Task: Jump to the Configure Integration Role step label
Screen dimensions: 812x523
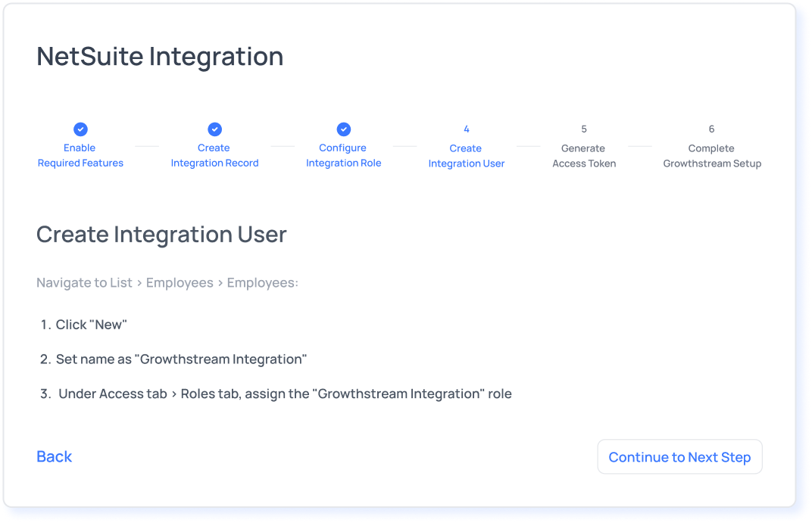Action: coord(343,155)
